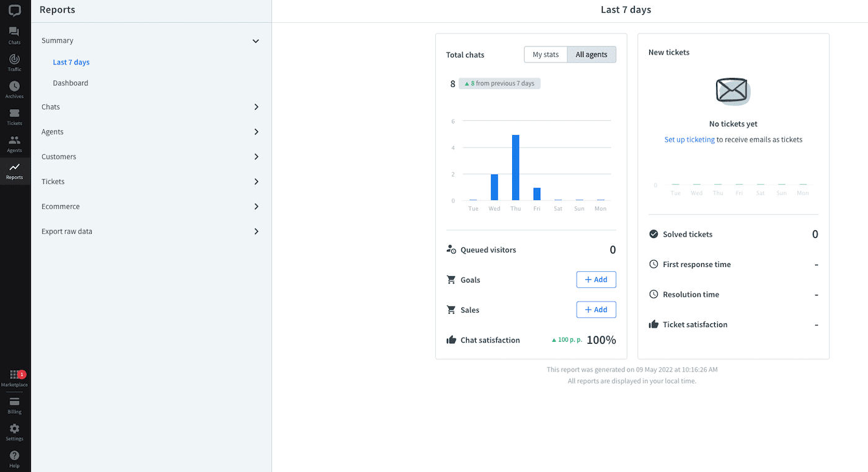Open the Dashboard report

71,83
